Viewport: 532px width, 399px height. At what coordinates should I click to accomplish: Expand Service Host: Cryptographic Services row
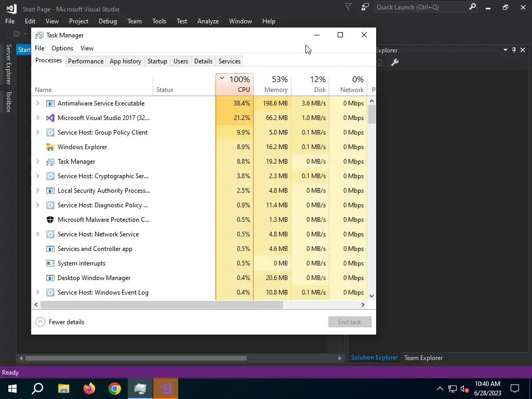[x=37, y=176]
